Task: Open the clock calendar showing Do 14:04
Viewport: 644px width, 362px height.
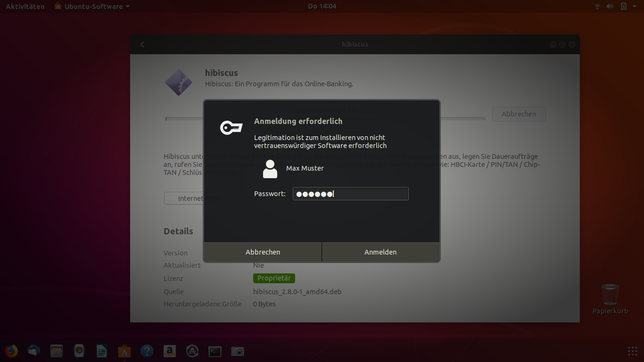Action: tap(322, 7)
